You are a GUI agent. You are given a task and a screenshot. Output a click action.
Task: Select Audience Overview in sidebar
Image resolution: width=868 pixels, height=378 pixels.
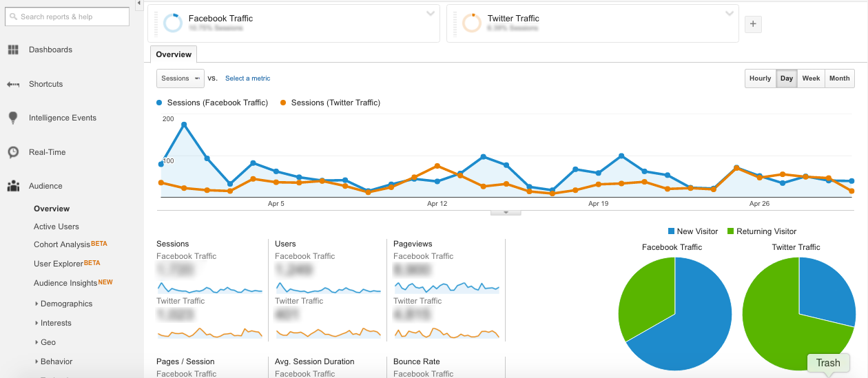click(52, 209)
